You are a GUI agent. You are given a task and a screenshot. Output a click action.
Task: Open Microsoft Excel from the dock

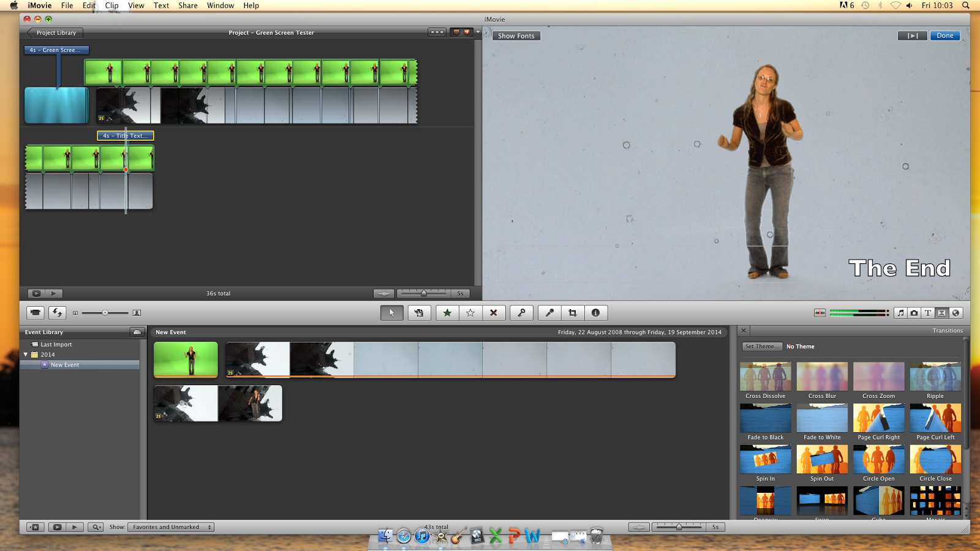pos(496,536)
